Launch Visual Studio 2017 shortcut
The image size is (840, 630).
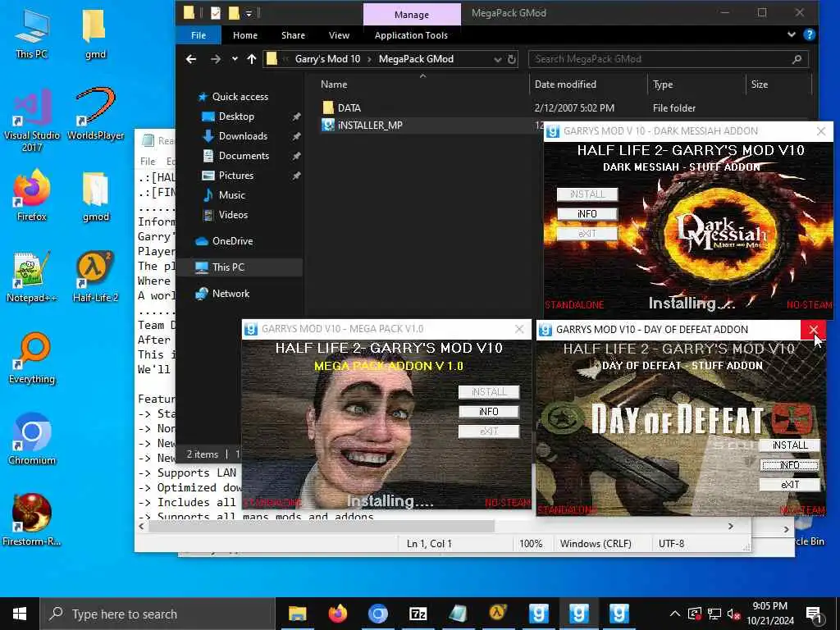(32, 121)
